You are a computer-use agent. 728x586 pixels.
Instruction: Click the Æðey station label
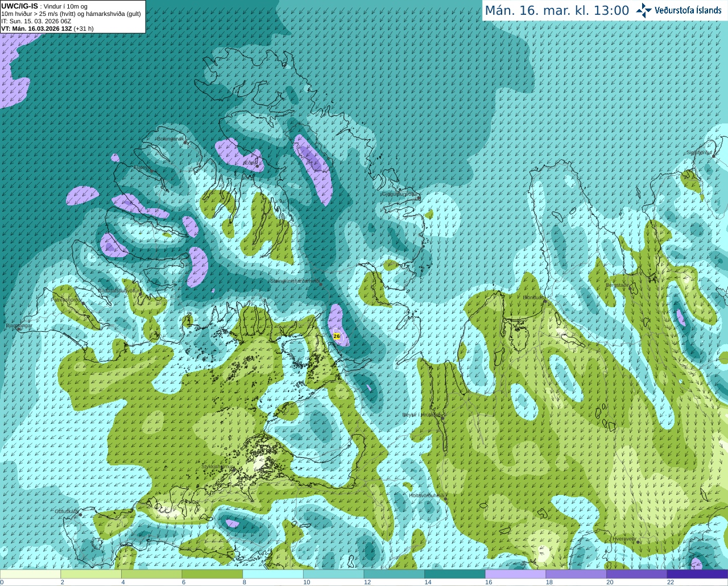250,163
